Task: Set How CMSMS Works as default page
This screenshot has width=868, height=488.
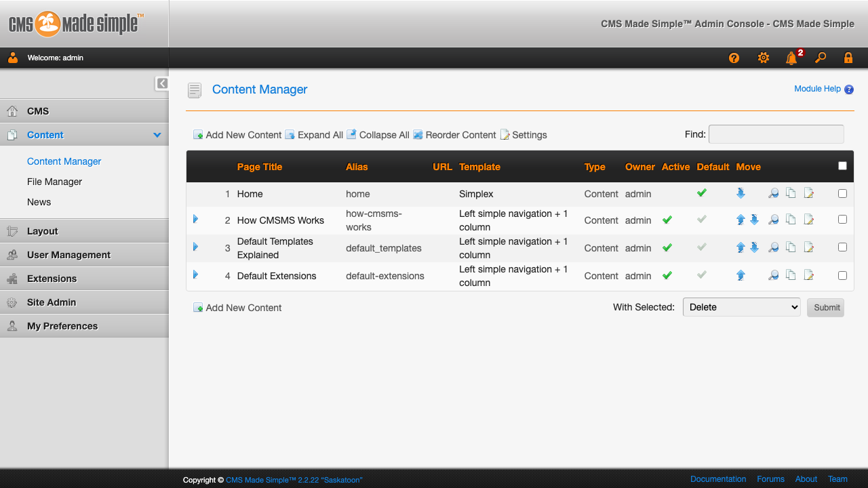Action: point(702,220)
